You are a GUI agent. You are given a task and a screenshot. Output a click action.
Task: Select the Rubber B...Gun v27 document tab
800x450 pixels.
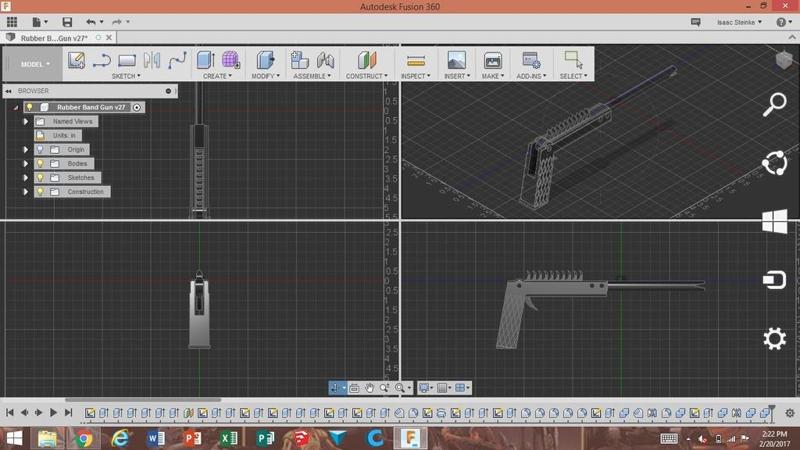(54, 38)
